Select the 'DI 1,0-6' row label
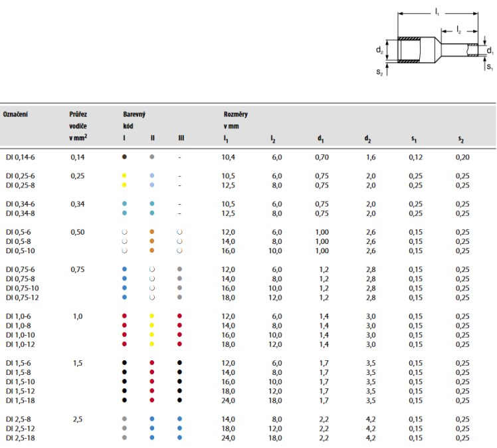The height and width of the screenshot is (448, 497). pos(19,316)
